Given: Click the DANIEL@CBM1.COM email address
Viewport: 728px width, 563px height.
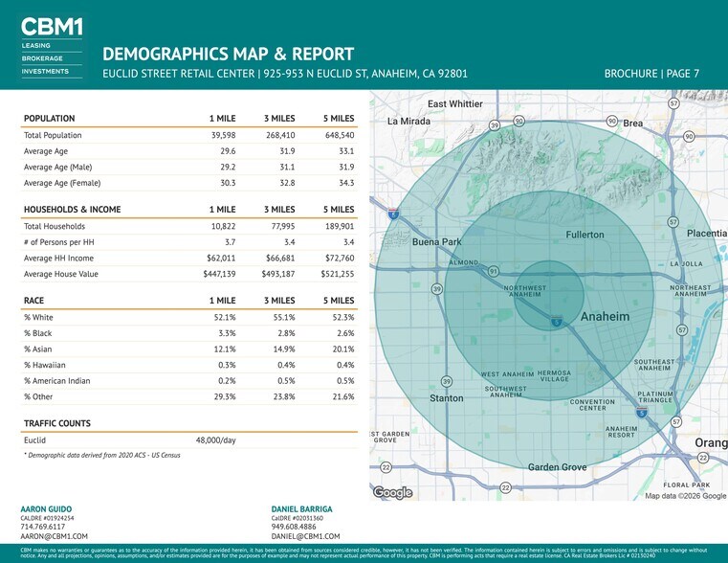Looking at the screenshot, I should (x=306, y=536).
